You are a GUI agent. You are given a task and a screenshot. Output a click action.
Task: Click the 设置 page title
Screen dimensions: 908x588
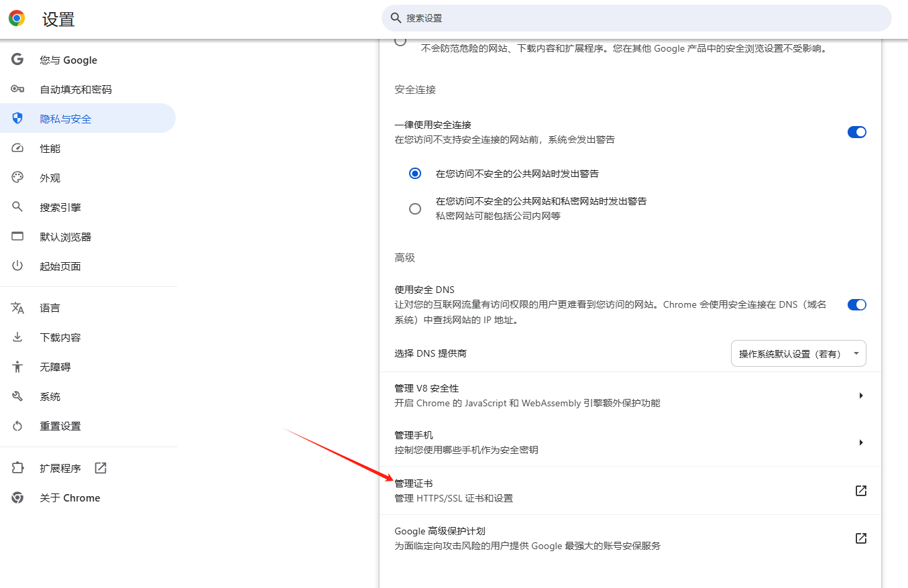pos(58,19)
